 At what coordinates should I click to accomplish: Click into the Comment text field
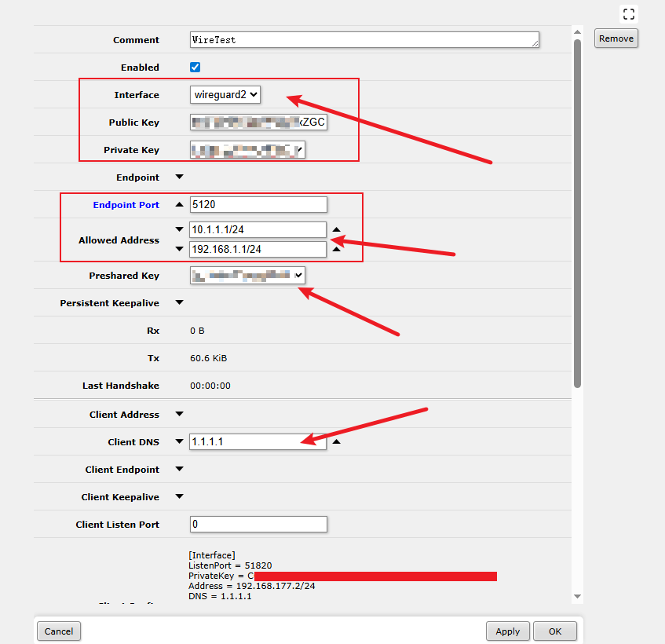(x=364, y=40)
